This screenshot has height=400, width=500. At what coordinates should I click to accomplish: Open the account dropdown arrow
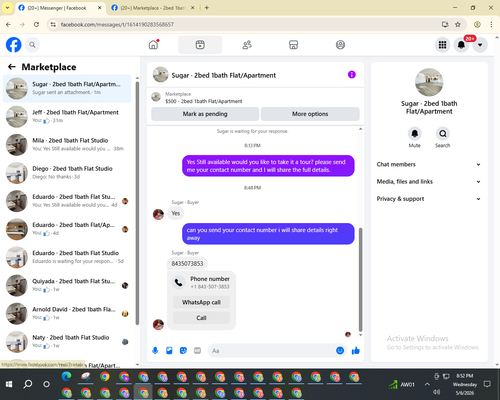click(480, 45)
